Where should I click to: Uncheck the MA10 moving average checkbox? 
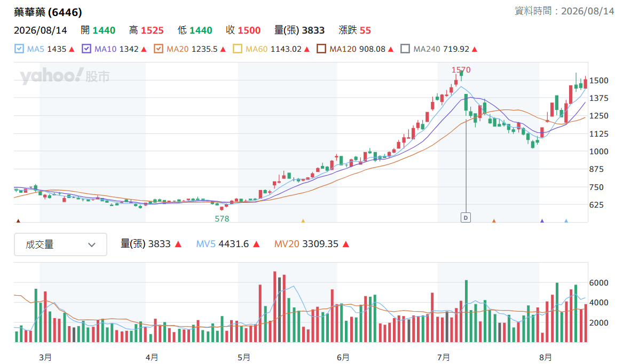[x=86, y=49]
